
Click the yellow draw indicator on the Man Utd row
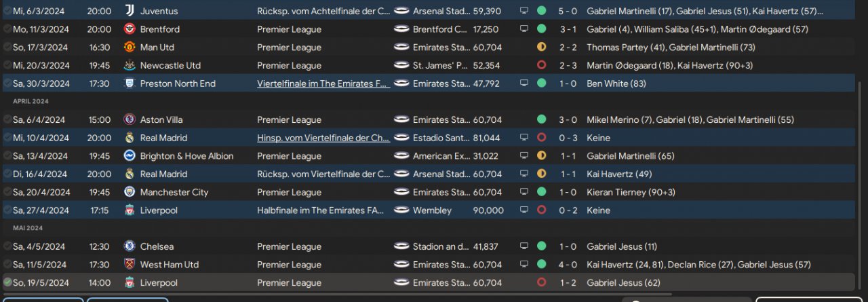pos(541,48)
